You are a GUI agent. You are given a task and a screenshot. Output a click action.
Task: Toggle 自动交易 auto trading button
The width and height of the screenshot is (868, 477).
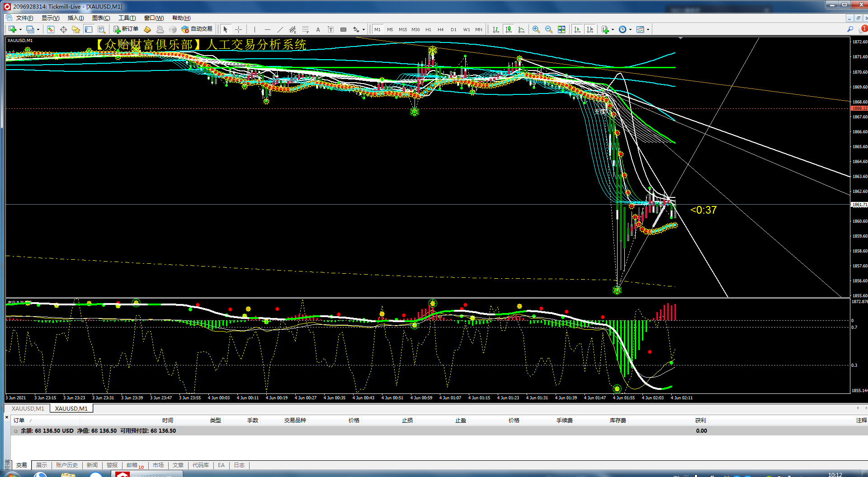(x=197, y=29)
